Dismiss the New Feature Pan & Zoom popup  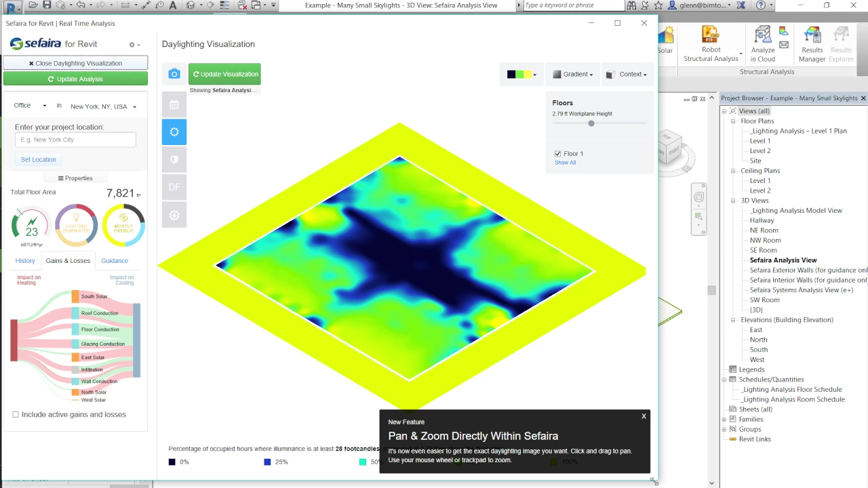pyautogui.click(x=644, y=416)
